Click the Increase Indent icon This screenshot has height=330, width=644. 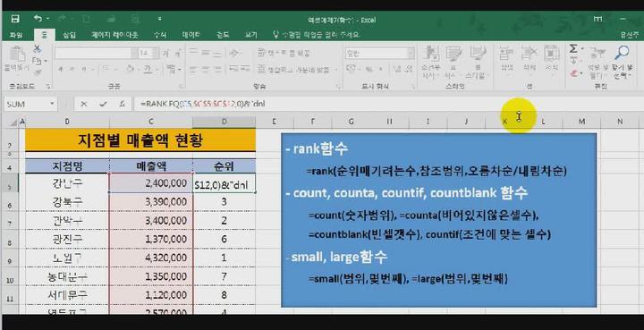point(245,68)
